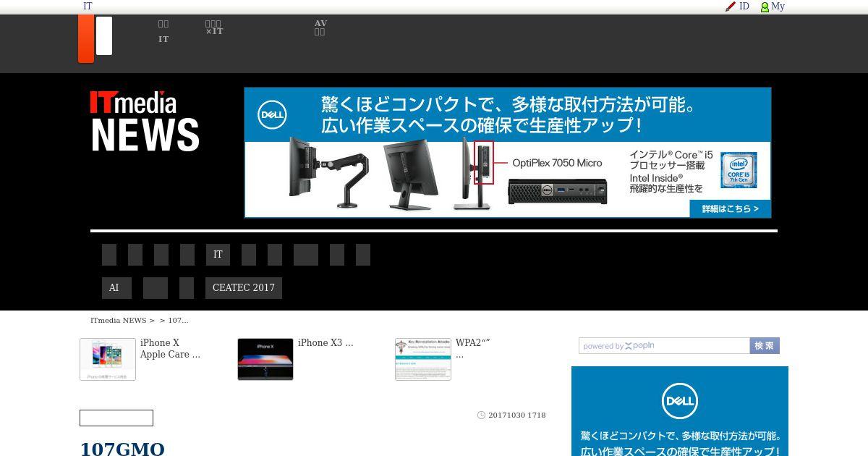Screen dimensions: 868x456
Task: Open the iPhone X Apple Care thumbnail
Action: 108,359
